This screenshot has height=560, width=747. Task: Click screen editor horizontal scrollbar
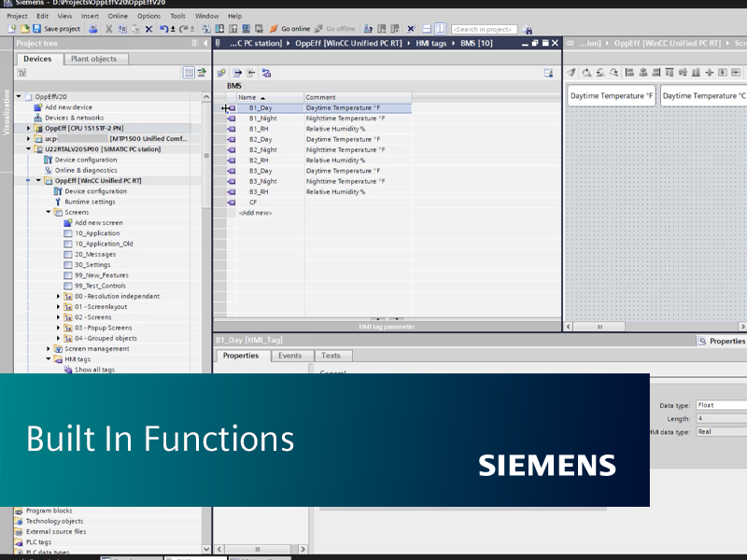tap(599, 327)
